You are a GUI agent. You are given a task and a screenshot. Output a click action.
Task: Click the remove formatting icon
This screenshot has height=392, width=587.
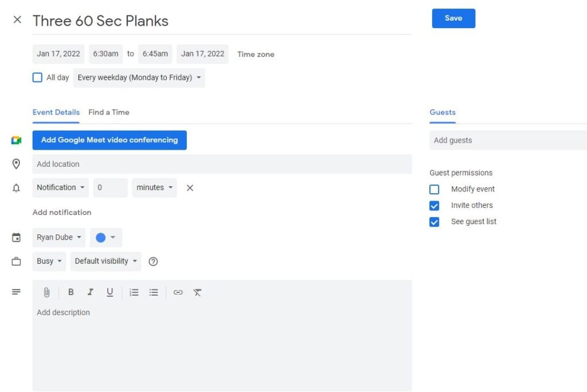pos(197,292)
